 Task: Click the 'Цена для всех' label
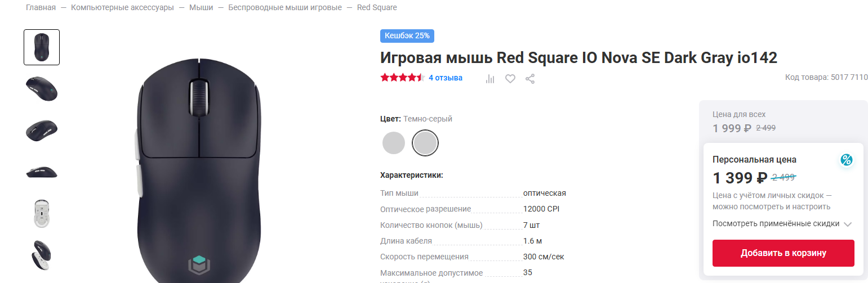pyautogui.click(x=739, y=114)
